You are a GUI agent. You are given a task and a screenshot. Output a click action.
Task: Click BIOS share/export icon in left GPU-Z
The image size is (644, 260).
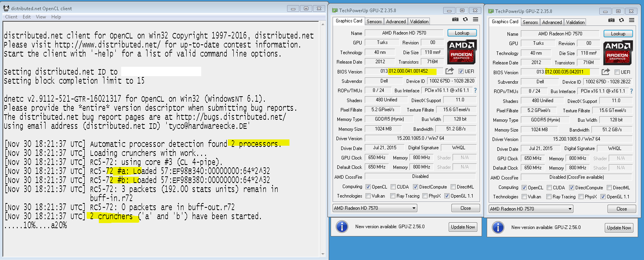(x=449, y=71)
